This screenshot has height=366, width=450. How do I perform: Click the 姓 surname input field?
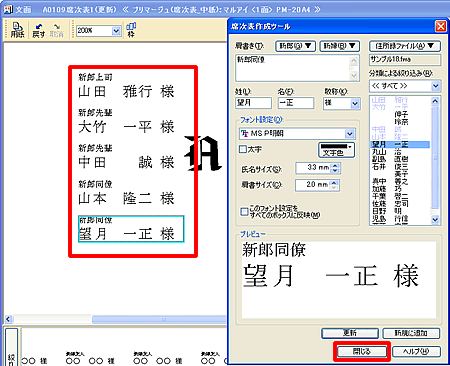point(253,103)
